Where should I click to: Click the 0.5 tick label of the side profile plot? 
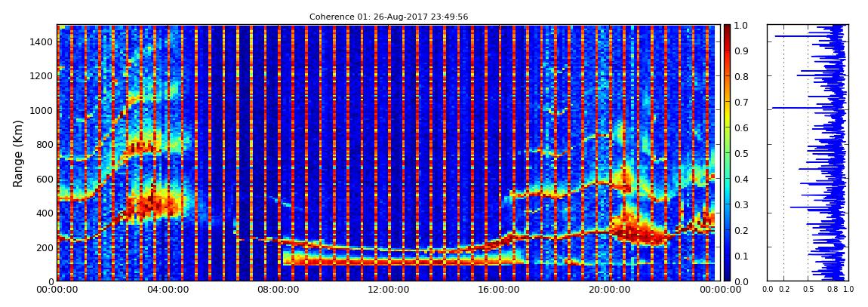pyautogui.click(x=808, y=290)
